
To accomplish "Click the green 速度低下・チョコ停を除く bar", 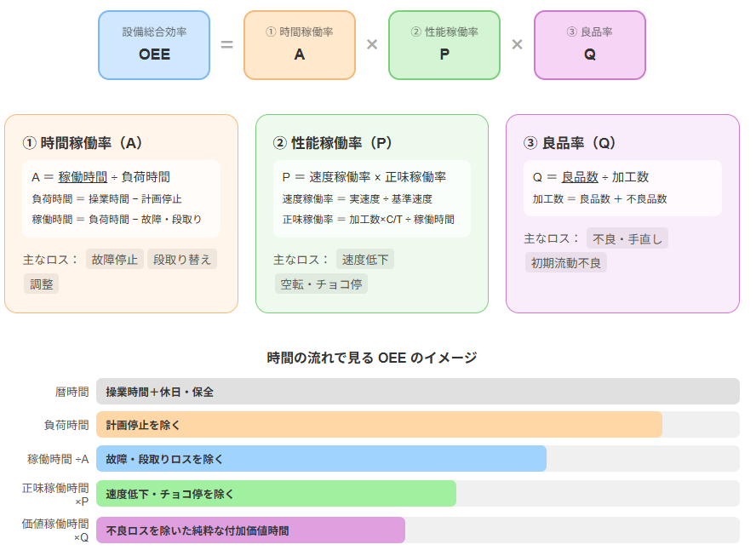I will pyautogui.click(x=276, y=494).
